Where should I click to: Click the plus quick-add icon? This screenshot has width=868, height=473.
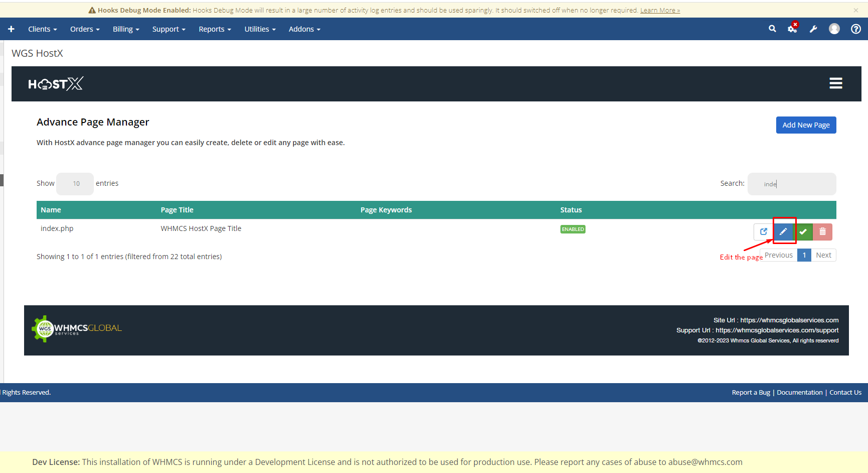(x=11, y=29)
